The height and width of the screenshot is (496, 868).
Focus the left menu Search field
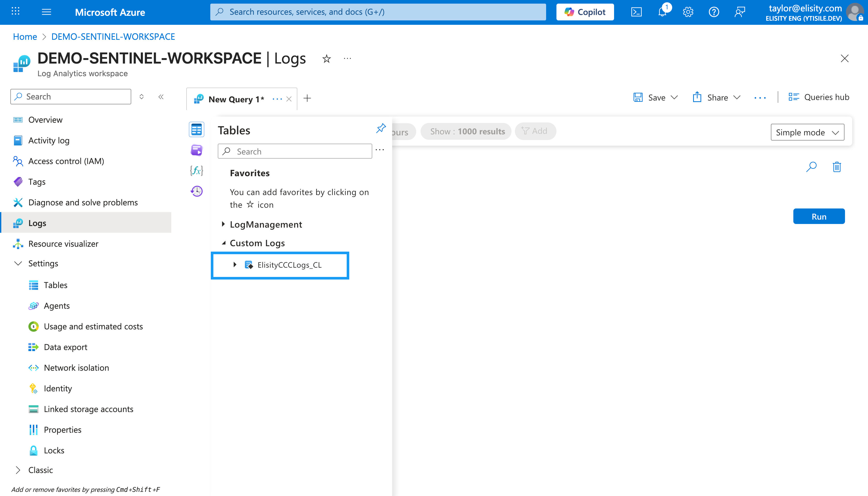pyautogui.click(x=71, y=96)
